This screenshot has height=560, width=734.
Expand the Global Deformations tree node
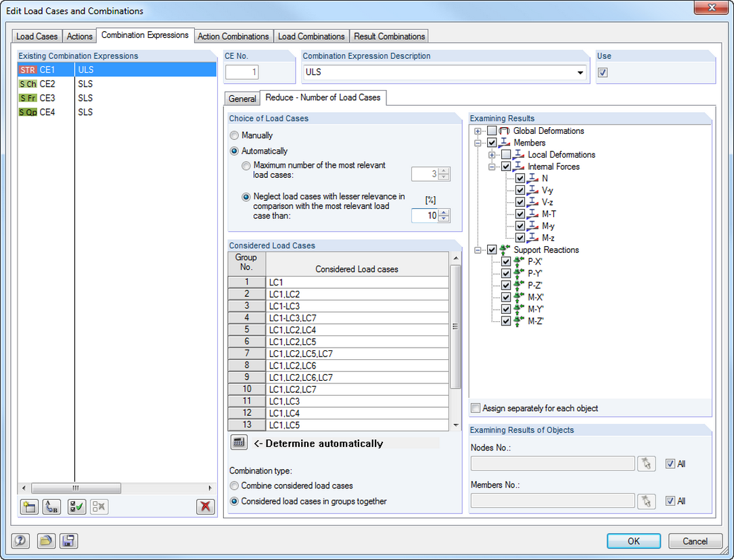[478, 131]
